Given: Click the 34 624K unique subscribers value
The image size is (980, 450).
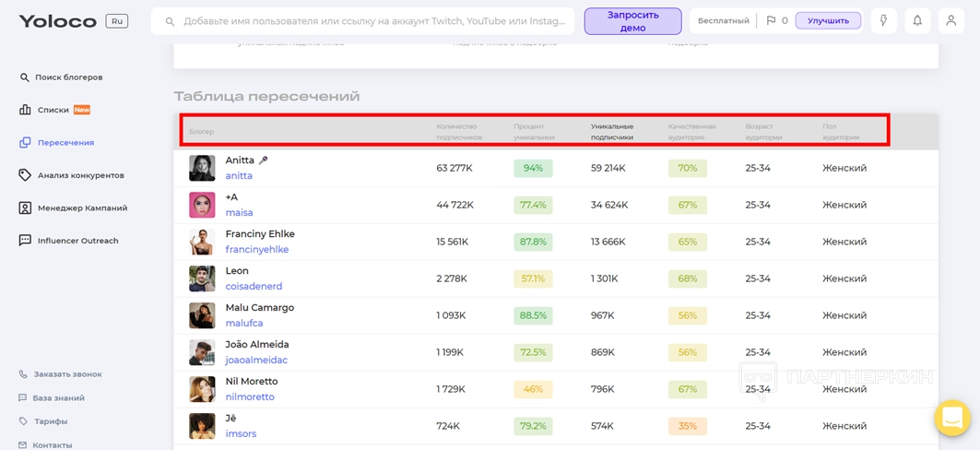Looking at the screenshot, I should pos(609,205).
